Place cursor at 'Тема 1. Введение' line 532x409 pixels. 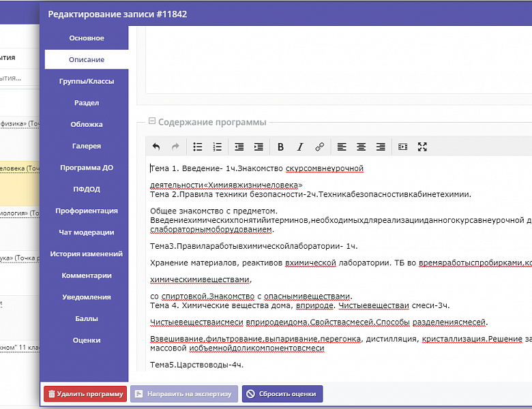coord(256,168)
